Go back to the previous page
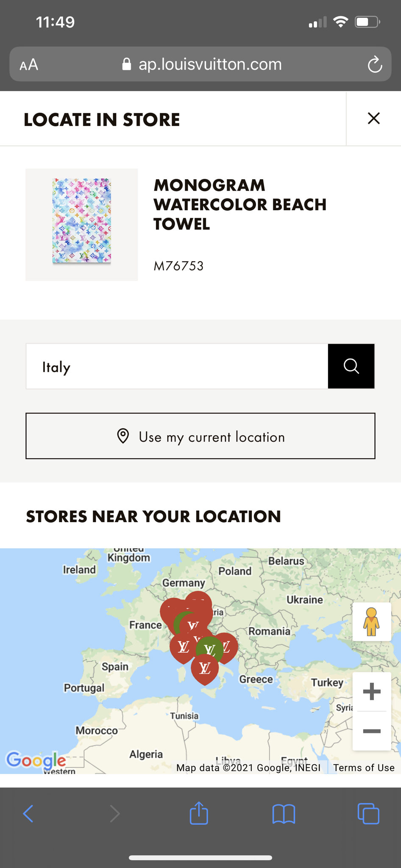The image size is (401, 868). (x=28, y=814)
